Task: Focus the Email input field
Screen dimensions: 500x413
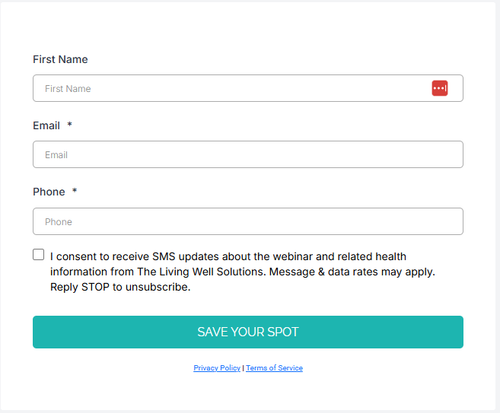Action: [248, 154]
